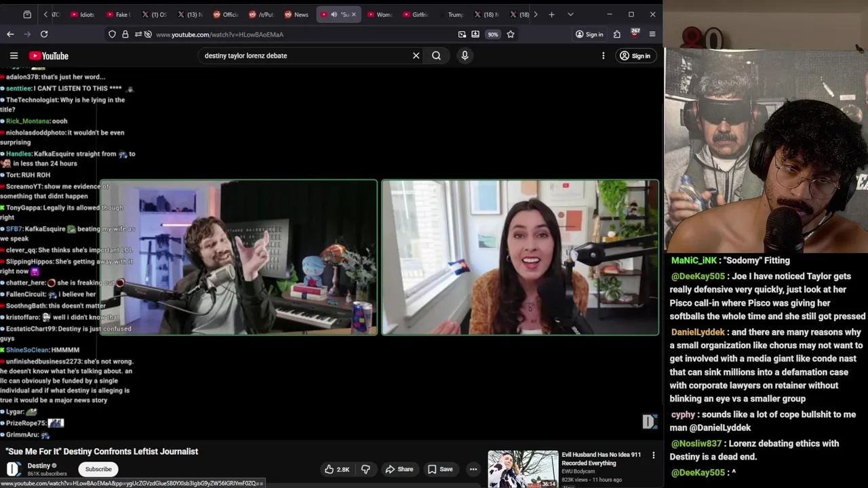Click the D watermark icon on the video
The image size is (868, 488).
[x=649, y=422]
